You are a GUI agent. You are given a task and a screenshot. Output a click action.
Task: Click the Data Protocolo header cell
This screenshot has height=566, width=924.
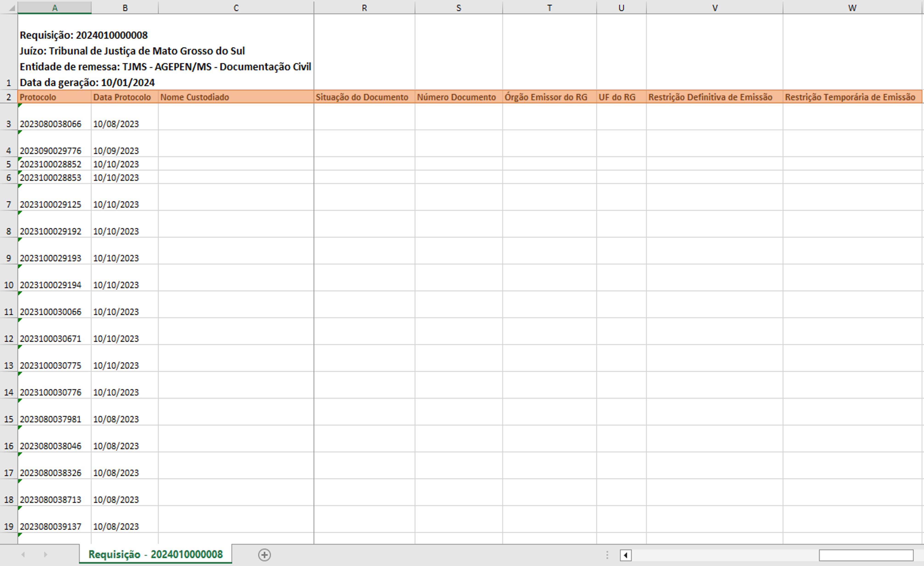coord(125,97)
